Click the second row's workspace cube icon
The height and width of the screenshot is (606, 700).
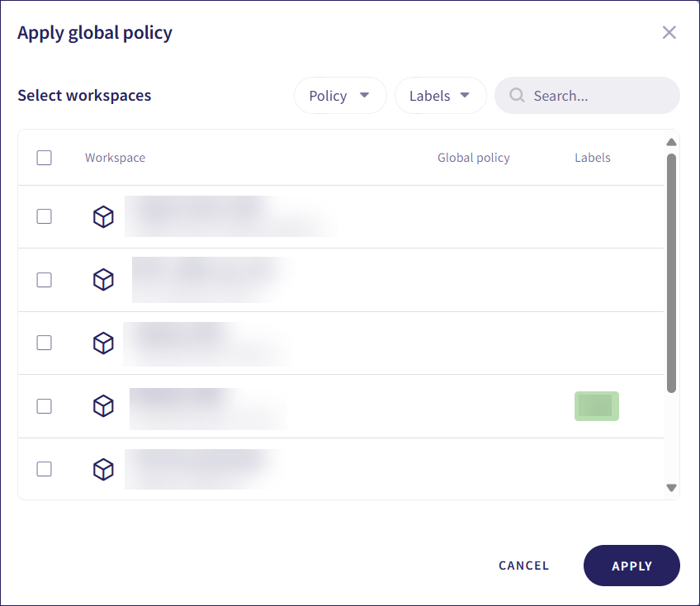[103, 280]
